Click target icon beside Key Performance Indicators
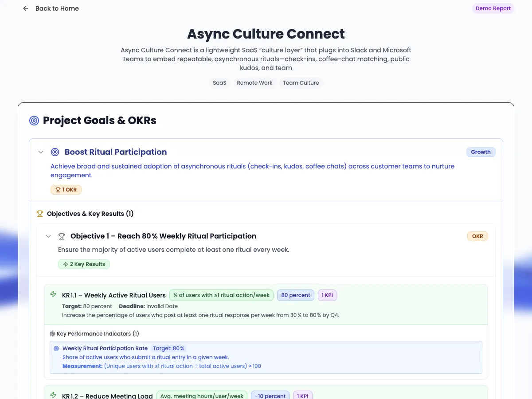 coord(52,334)
